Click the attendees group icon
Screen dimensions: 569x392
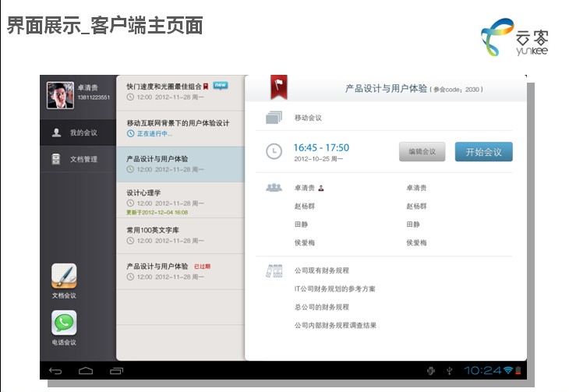[274, 188]
